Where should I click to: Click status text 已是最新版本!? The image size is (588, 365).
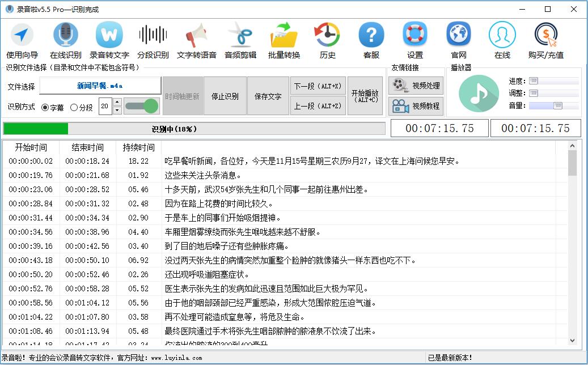(x=450, y=358)
